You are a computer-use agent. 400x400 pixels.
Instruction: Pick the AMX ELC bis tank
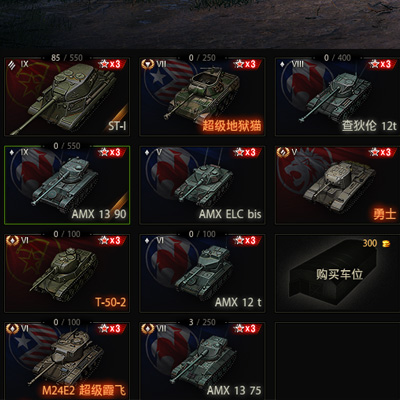(202, 185)
